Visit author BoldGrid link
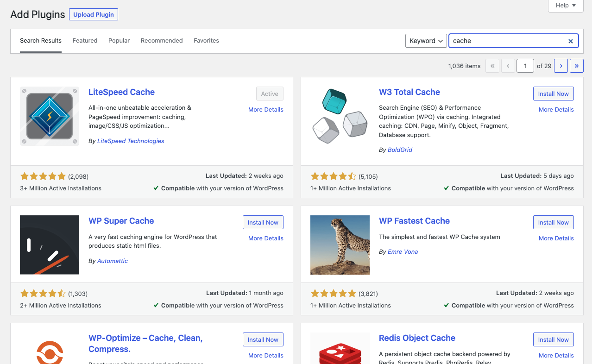 pos(400,150)
